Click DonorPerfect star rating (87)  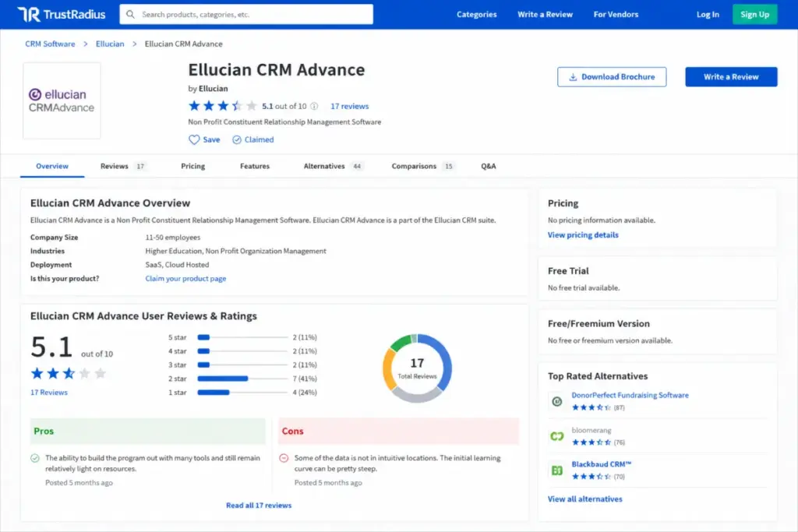[x=591, y=407]
